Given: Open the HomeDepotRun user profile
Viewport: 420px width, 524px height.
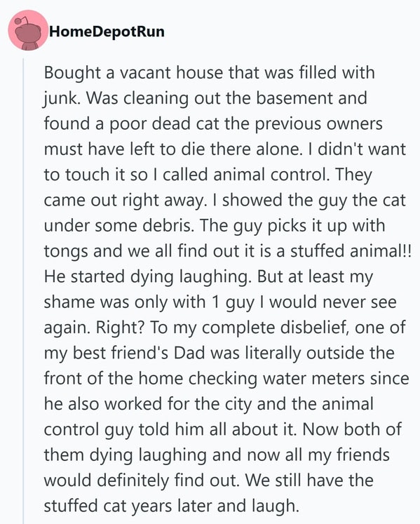Looking at the screenshot, I should tap(107, 32).
